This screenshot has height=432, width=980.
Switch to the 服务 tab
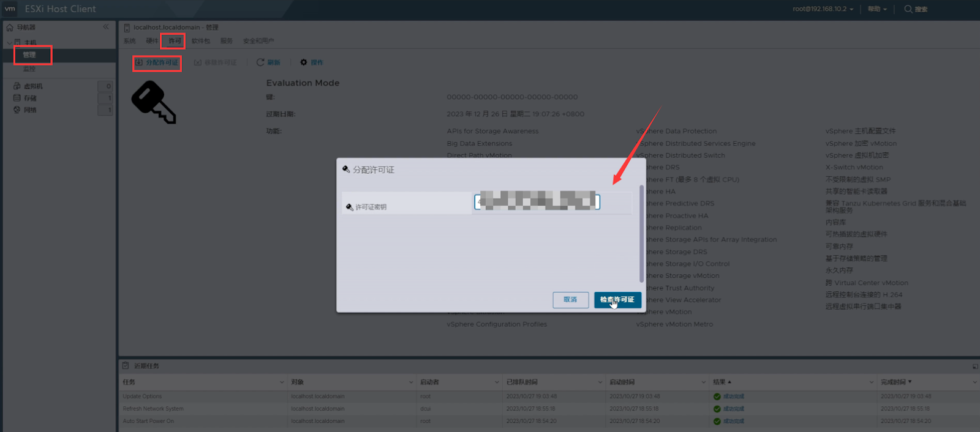[x=227, y=41]
